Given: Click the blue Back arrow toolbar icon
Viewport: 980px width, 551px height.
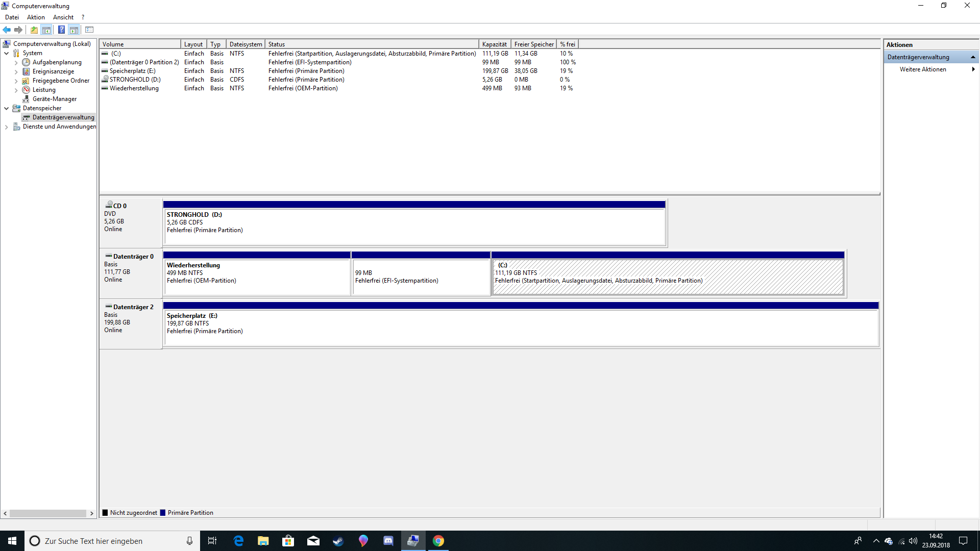Looking at the screenshot, I should tap(7, 30).
